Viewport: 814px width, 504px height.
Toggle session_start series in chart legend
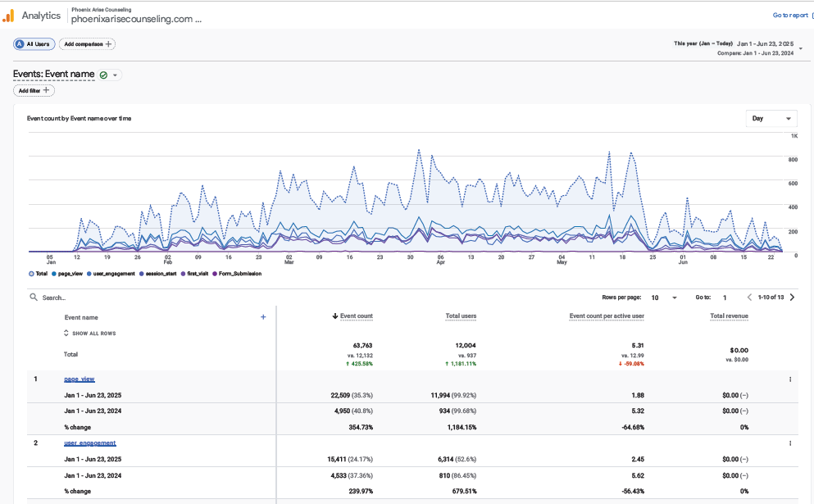coord(158,274)
